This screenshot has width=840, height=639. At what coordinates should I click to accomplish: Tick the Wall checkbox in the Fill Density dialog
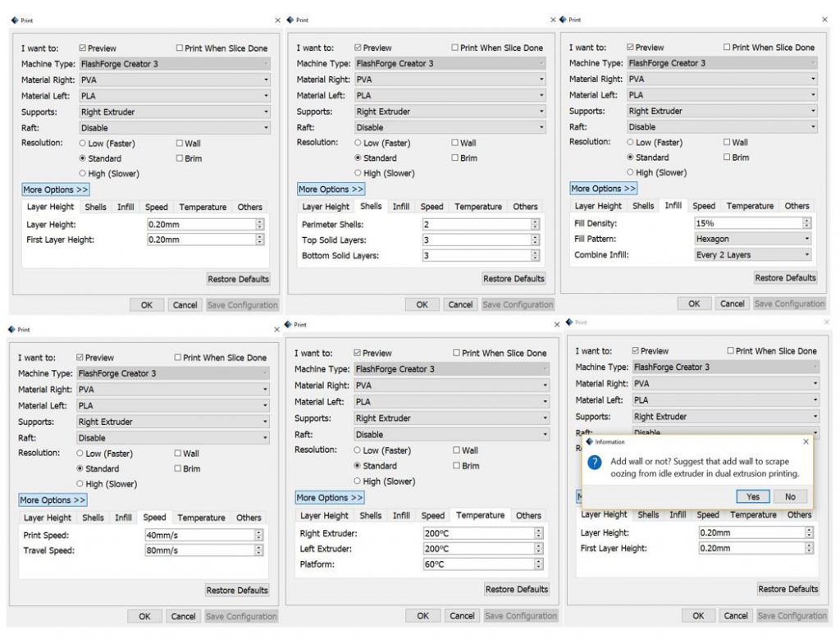pyautogui.click(x=727, y=143)
